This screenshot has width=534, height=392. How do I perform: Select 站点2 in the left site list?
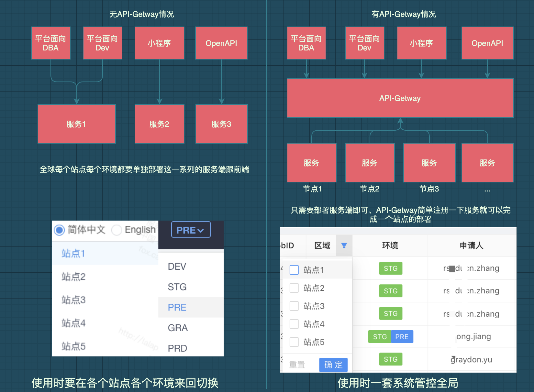tap(105, 277)
